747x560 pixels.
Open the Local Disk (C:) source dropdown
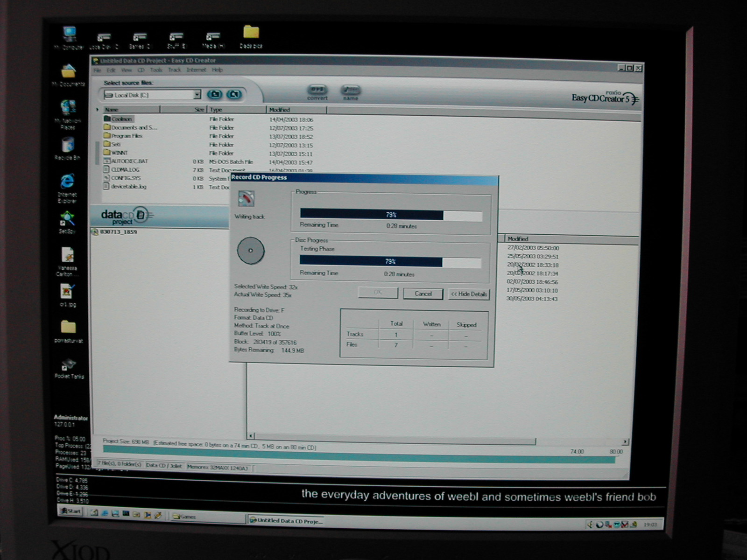(x=197, y=95)
